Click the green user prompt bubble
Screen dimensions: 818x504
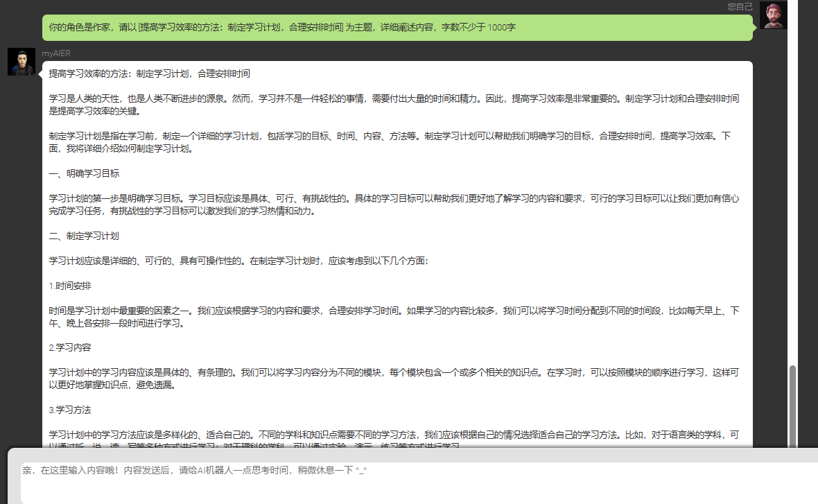pyautogui.click(x=397, y=28)
